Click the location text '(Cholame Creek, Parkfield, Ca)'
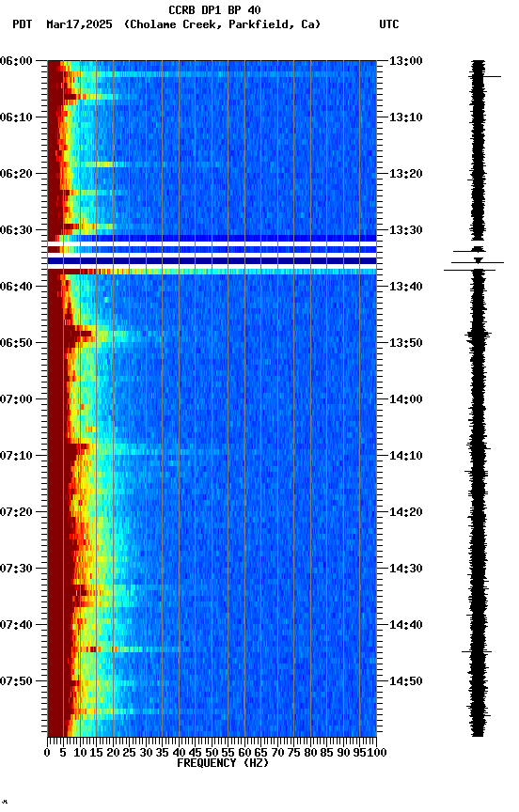The image size is (519, 812). [x=222, y=24]
